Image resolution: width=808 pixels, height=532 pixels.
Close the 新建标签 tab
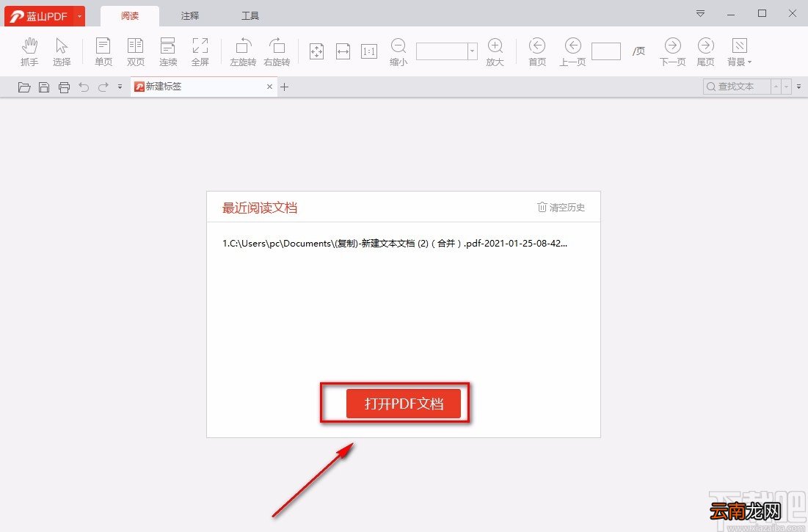click(269, 87)
